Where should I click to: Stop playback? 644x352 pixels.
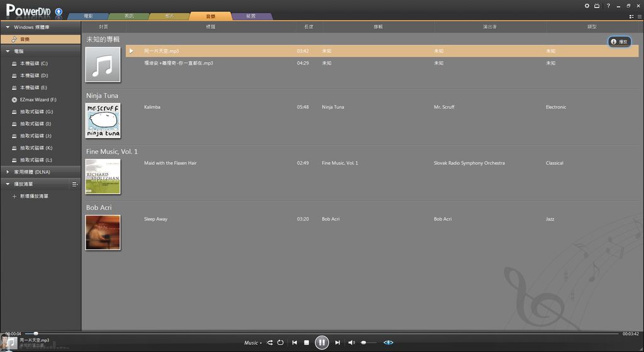pos(306,343)
